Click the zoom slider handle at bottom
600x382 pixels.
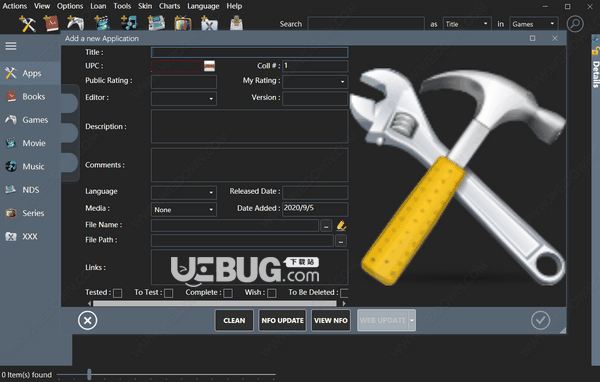point(89,374)
